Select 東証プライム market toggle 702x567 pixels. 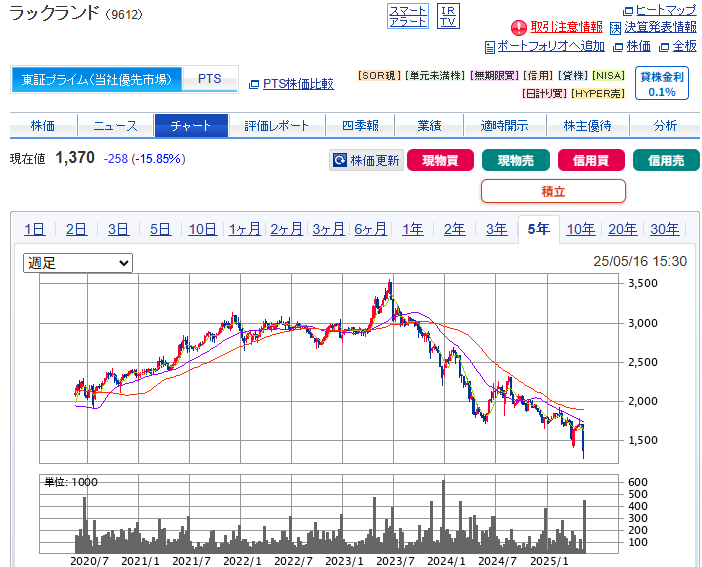coord(97,80)
